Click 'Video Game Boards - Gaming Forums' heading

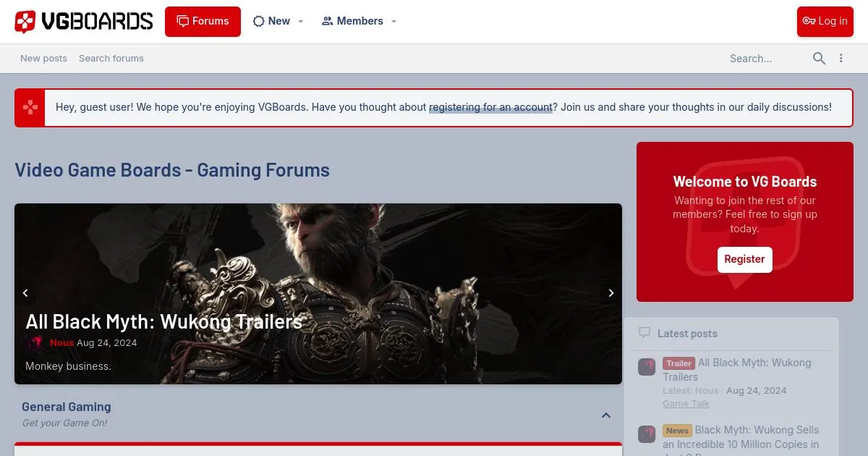click(172, 170)
